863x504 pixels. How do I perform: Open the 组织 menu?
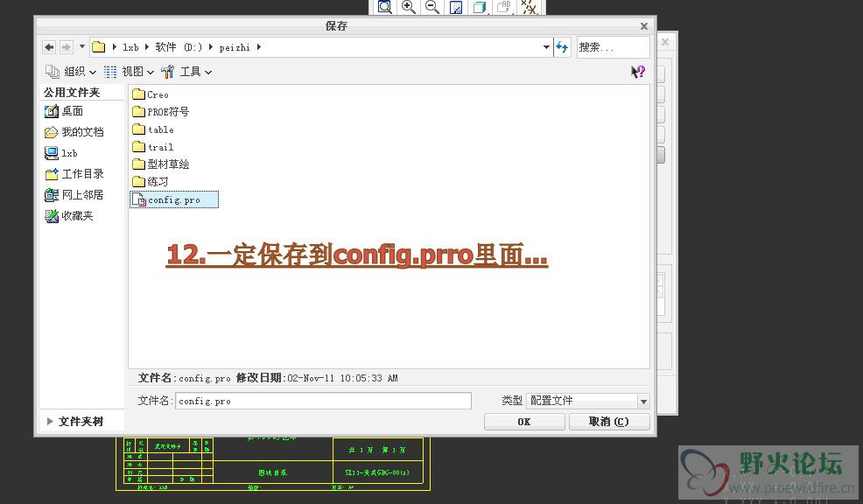tap(70, 72)
